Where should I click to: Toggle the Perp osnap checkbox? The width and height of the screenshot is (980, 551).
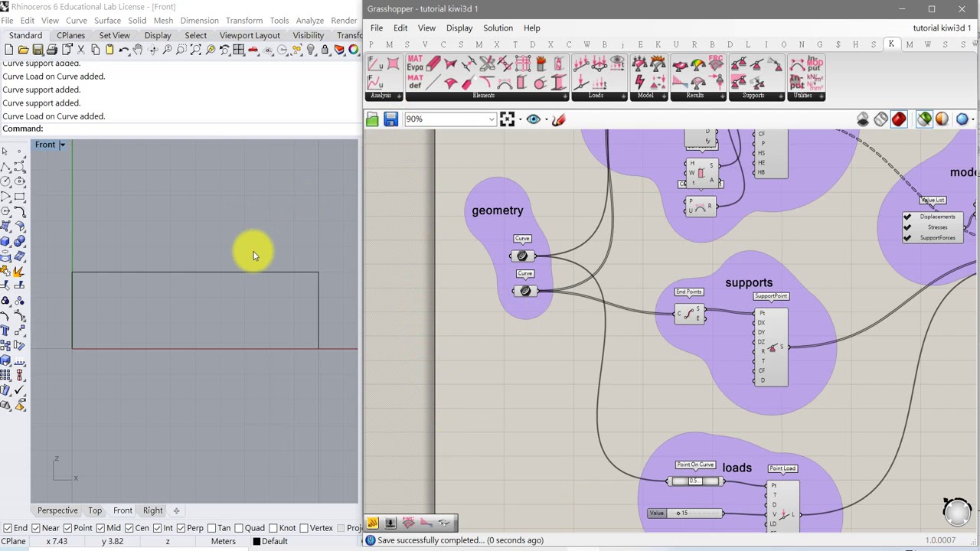point(181,528)
